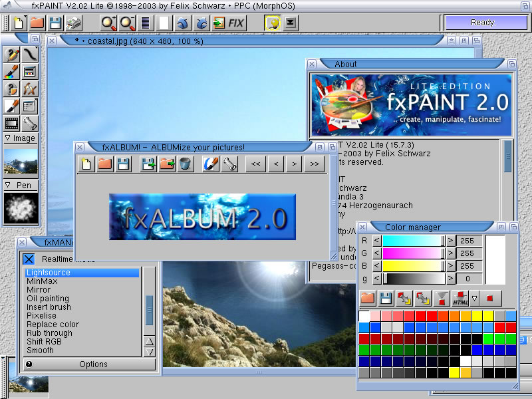Viewport: 532px width, 399px height.
Task: Open the color palette window tool icon
Action: click(x=29, y=72)
